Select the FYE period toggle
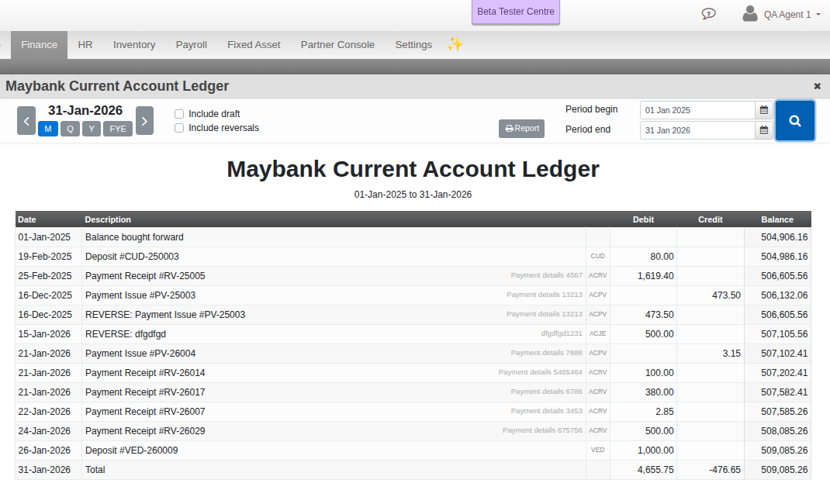This screenshot has width=830, height=504. (x=117, y=129)
